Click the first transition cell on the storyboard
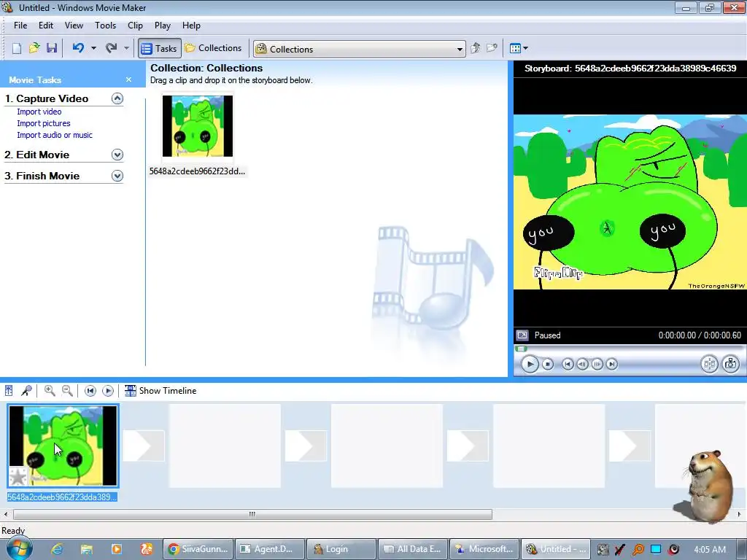747x560 pixels. pyautogui.click(x=144, y=446)
